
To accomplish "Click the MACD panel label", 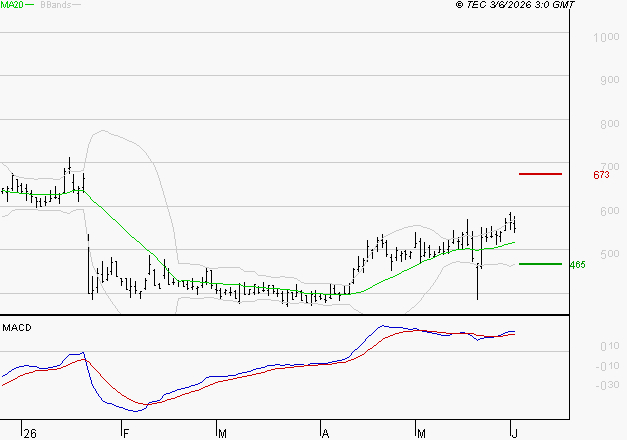I will pos(17,328).
